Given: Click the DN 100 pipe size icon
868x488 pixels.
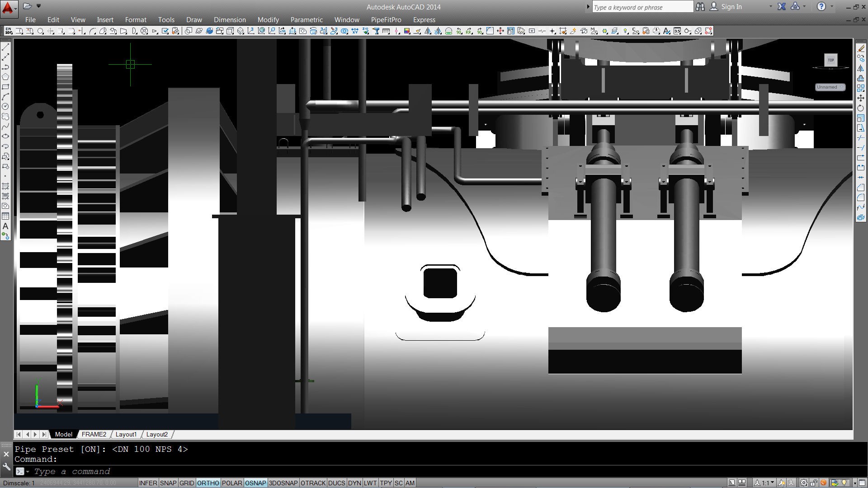Looking at the screenshot, I should pos(9,31).
